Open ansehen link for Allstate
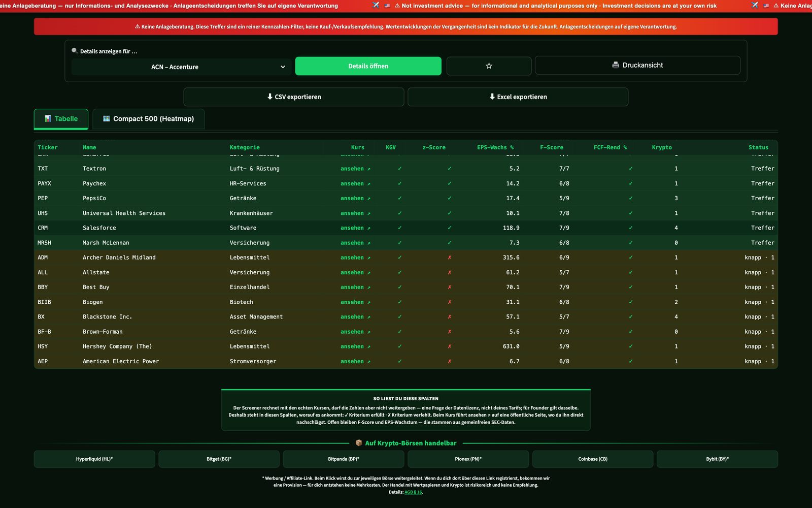Image resolution: width=812 pixels, height=508 pixels. (x=355, y=272)
